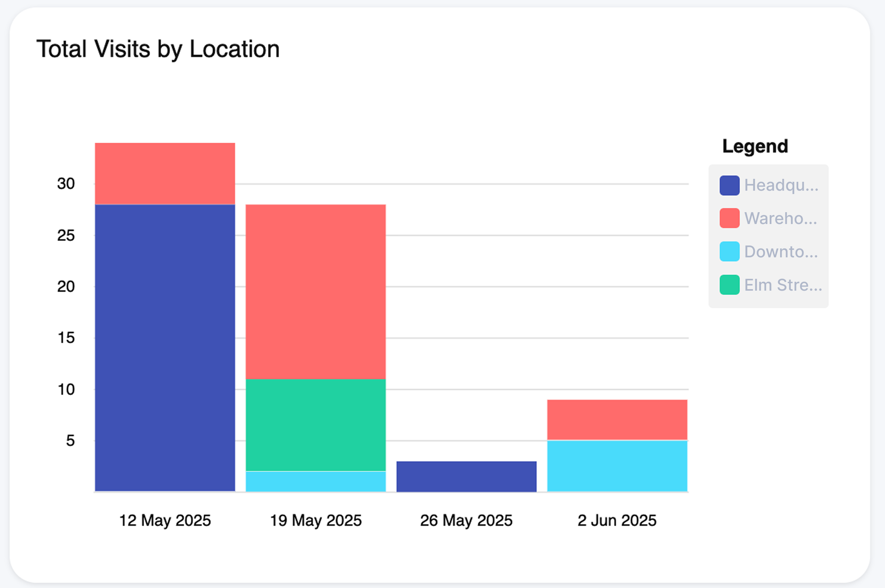This screenshot has width=885, height=588.
Task: Click the 2 Jun 2025 axis label
Action: click(617, 521)
